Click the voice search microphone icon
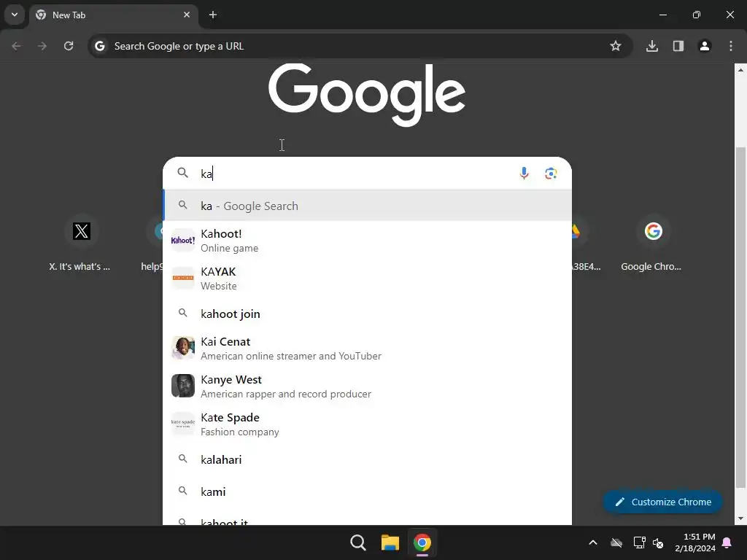The image size is (747, 560). tap(524, 173)
